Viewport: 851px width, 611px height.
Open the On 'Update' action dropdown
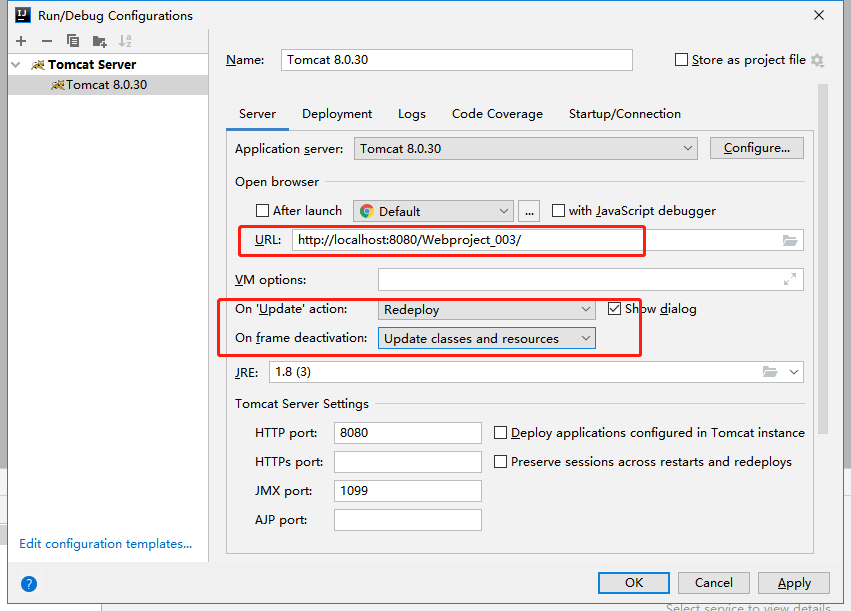(487, 309)
